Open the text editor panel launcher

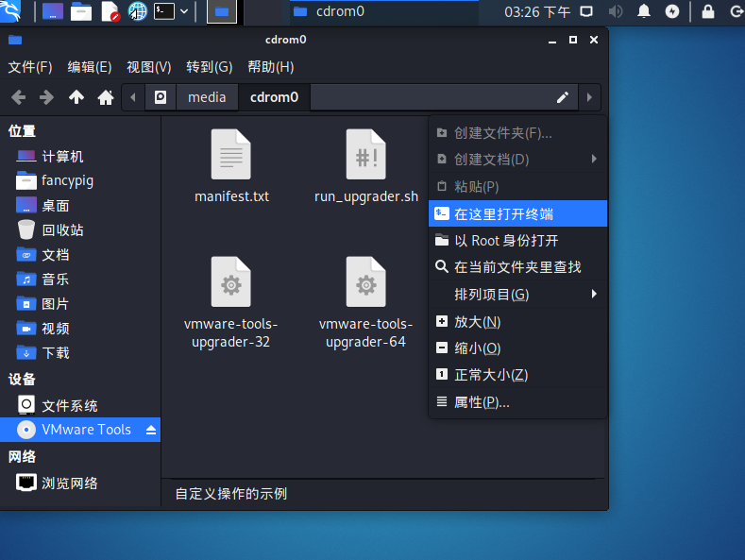[110, 11]
